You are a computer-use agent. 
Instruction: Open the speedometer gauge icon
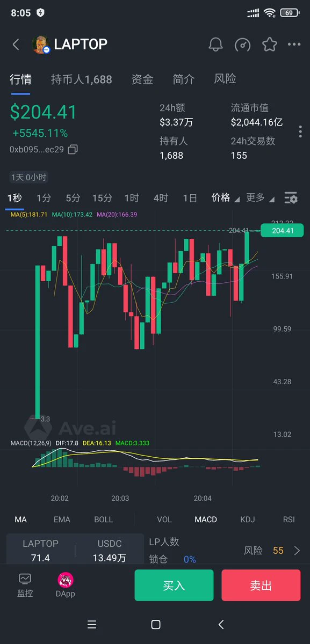click(x=243, y=45)
